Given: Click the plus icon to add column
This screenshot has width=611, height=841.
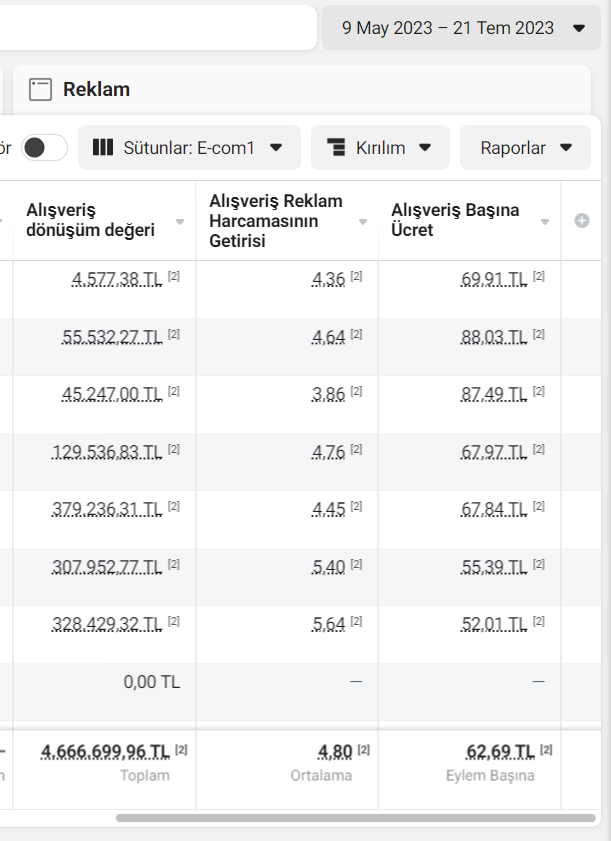Looking at the screenshot, I should [581, 220].
